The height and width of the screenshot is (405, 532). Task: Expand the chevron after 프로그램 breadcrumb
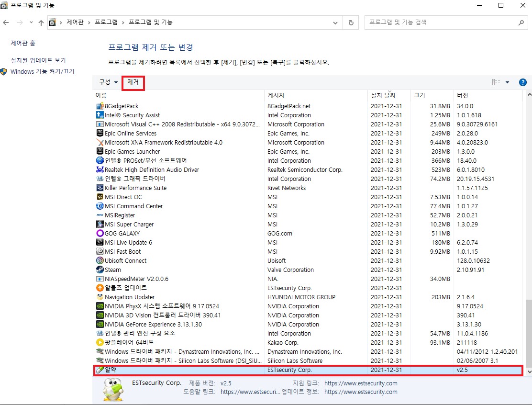coord(123,22)
